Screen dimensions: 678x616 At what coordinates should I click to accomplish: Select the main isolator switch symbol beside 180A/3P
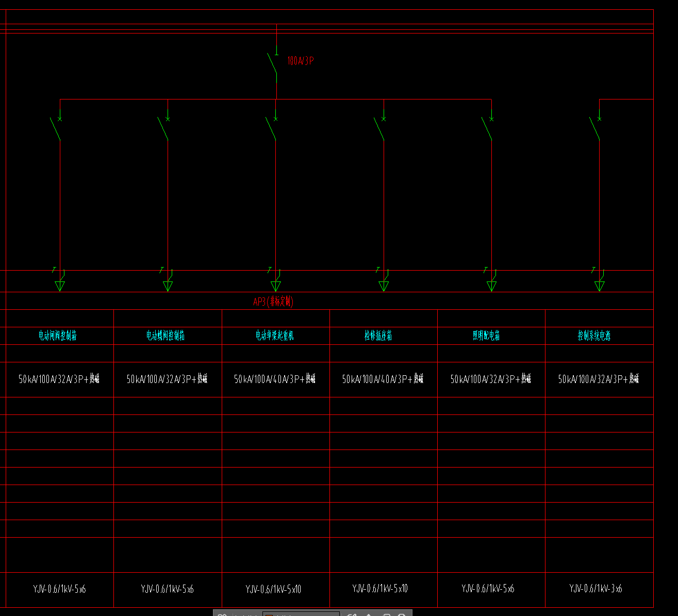[x=273, y=64]
